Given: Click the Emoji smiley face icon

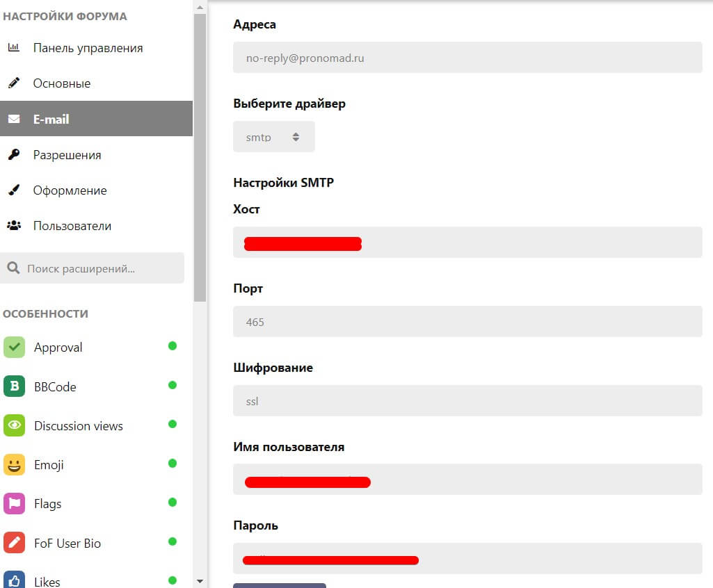Looking at the screenshot, I should 15,464.
